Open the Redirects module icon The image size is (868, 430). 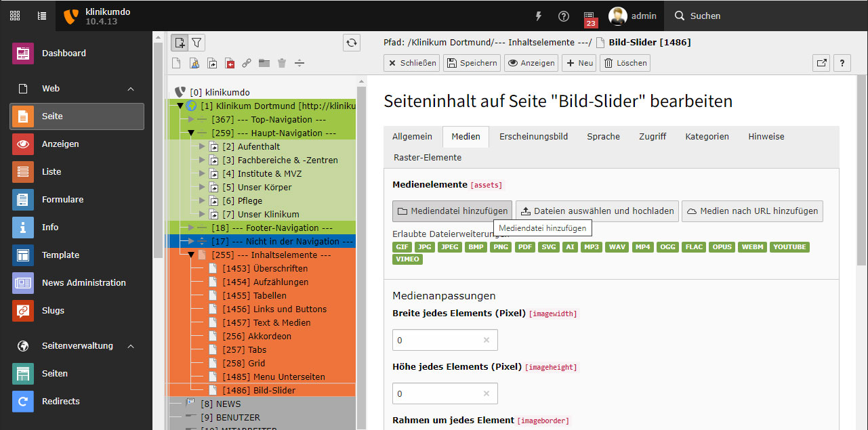coord(23,401)
